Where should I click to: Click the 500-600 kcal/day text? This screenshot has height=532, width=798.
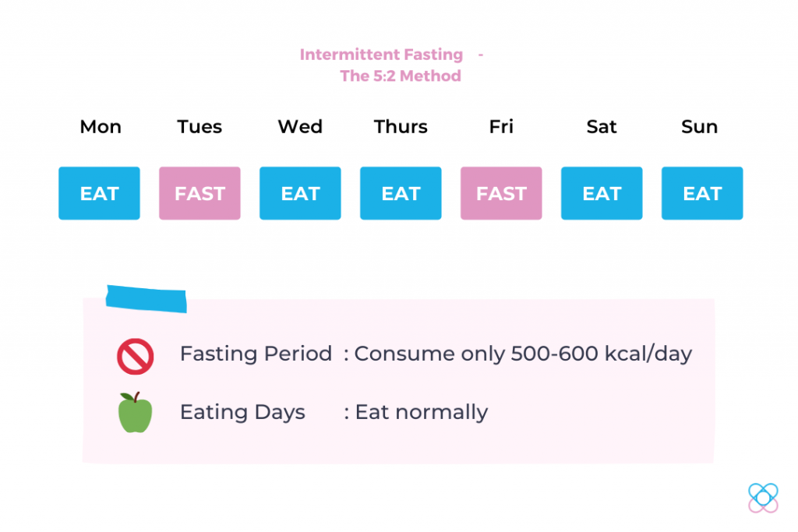pyautogui.click(x=602, y=354)
